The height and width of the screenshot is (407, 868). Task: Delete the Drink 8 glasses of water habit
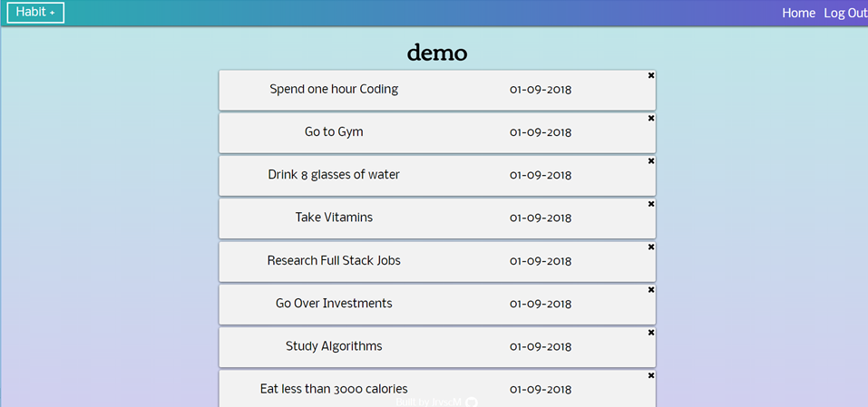(651, 161)
